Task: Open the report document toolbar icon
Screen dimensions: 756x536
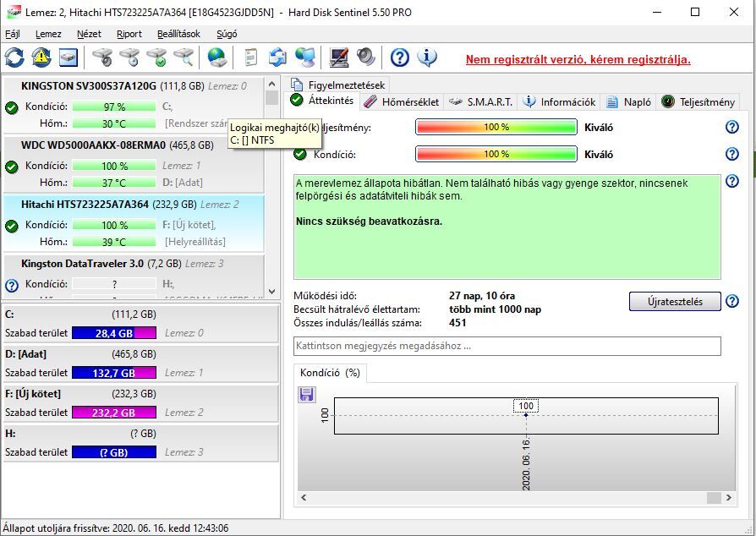Action: (250, 57)
